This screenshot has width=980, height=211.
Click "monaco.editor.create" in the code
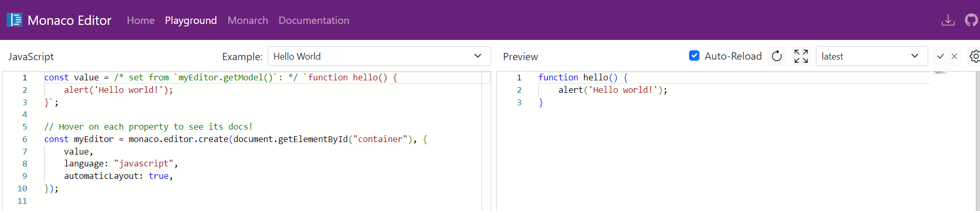[178, 139]
